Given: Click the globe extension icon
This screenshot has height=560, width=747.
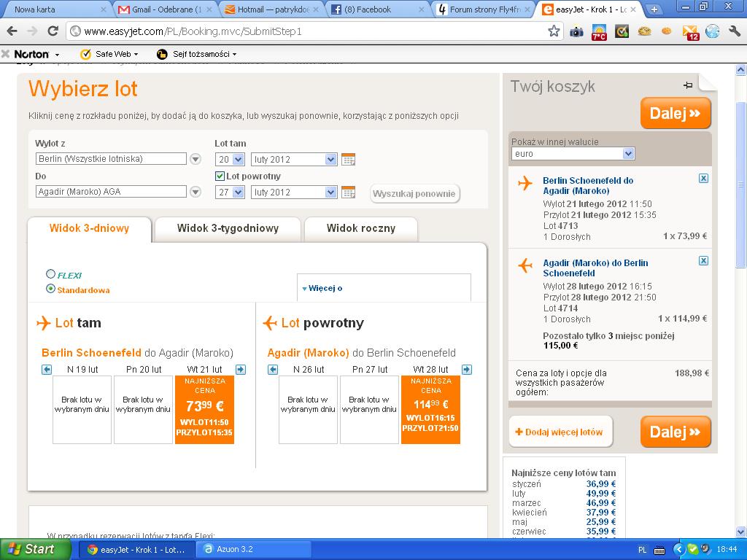Looking at the screenshot, I should click(x=712, y=31).
